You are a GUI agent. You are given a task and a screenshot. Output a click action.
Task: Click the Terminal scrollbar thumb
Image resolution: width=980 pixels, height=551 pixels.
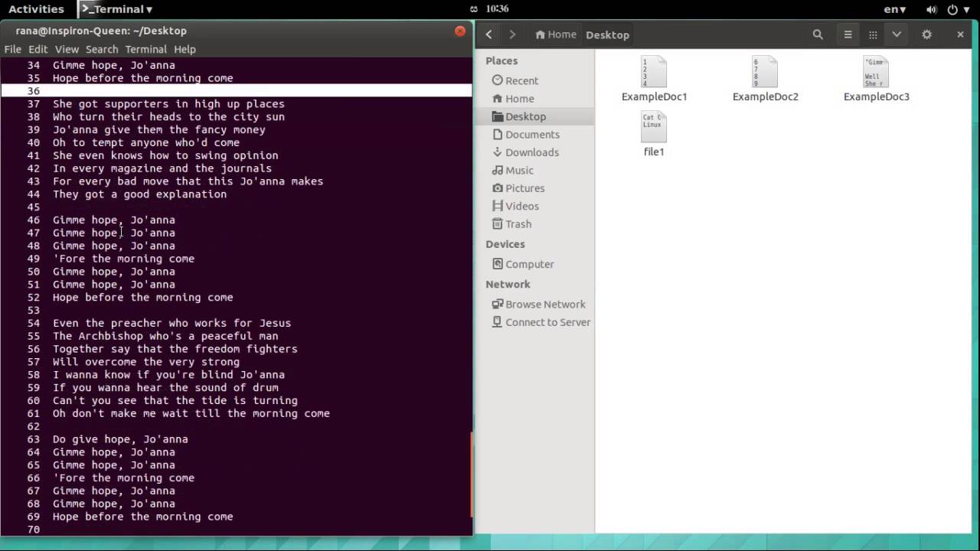click(471, 474)
